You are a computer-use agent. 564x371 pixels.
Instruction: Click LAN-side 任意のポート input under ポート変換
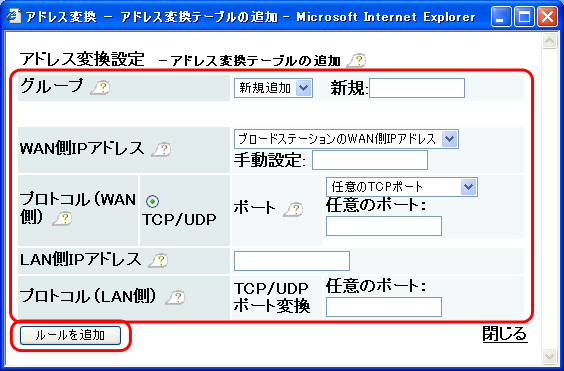384,307
